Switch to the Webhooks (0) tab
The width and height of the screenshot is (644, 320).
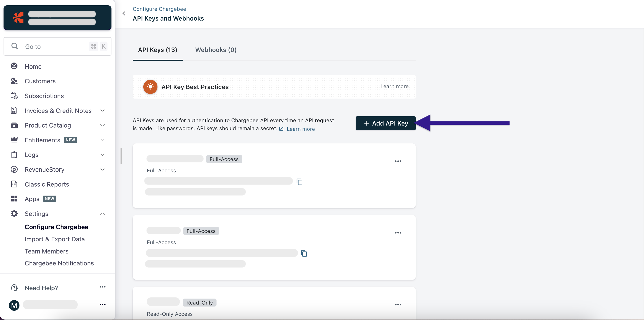(x=216, y=50)
